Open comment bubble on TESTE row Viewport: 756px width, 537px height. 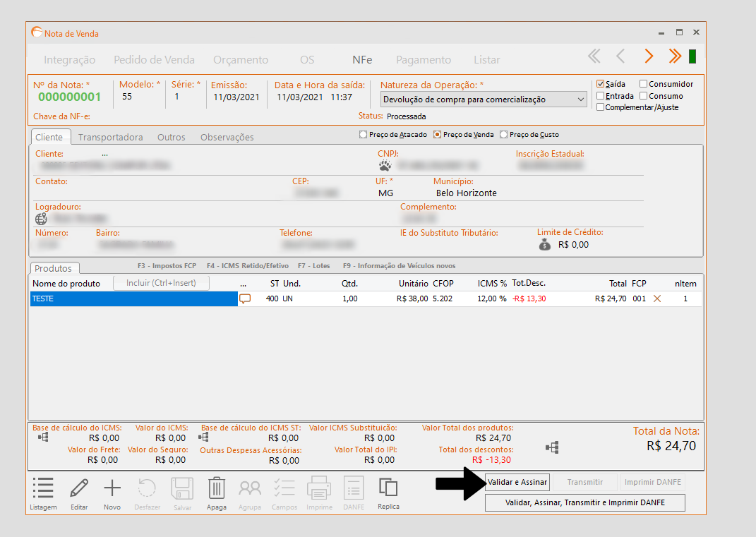pyautogui.click(x=245, y=299)
